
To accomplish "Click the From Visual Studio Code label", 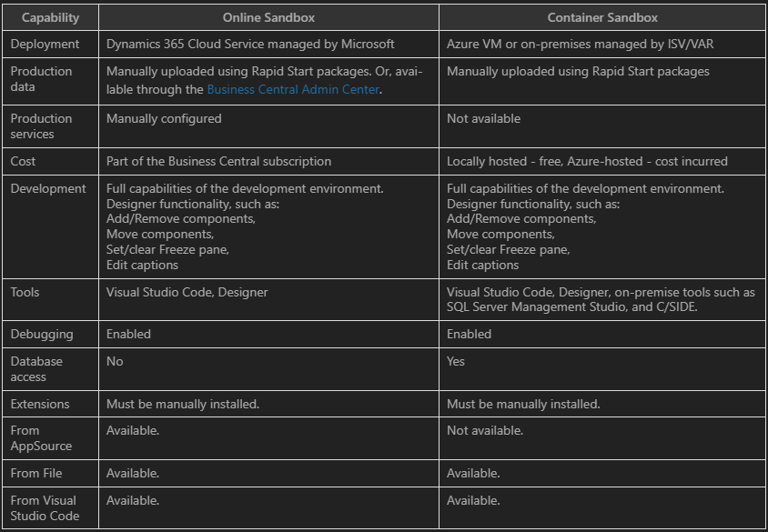I will 45,508.
